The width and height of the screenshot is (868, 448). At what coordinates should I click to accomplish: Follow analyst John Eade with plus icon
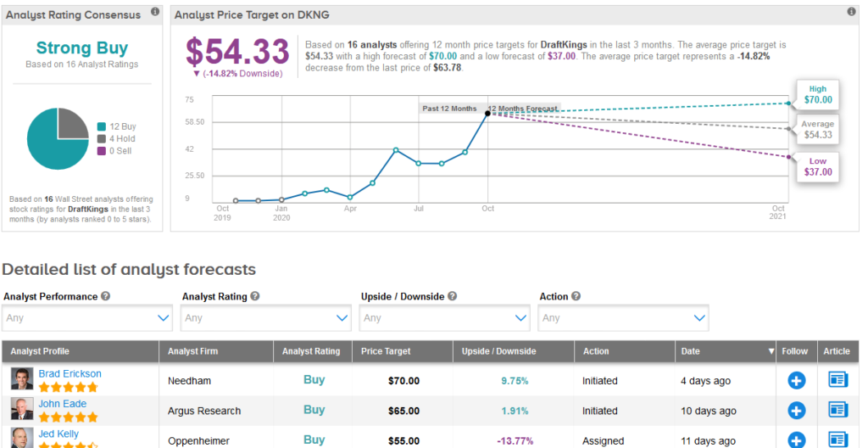point(797,411)
